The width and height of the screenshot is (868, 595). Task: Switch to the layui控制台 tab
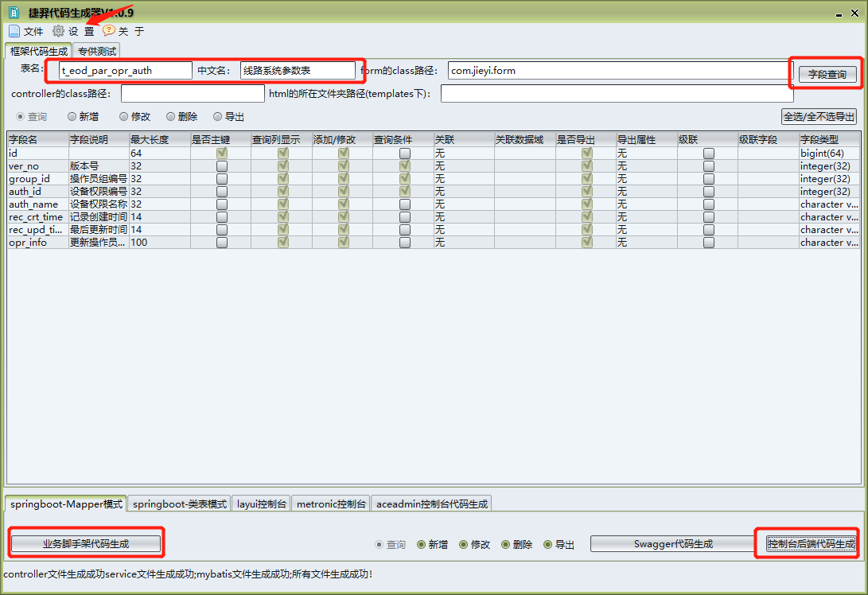262,504
